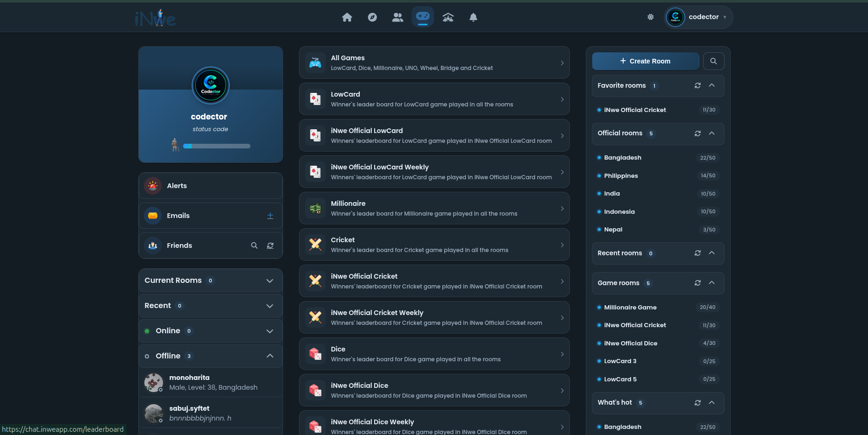The height and width of the screenshot is (435, 868).
Task: Join the LowCard 5 game room
Action: click(x=658, y=379)
